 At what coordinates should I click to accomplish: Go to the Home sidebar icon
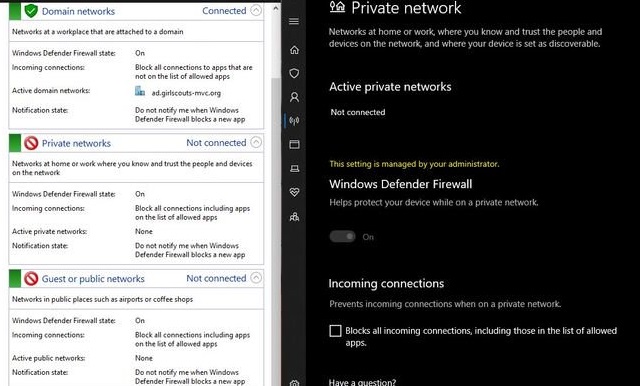tap(294, 50)
